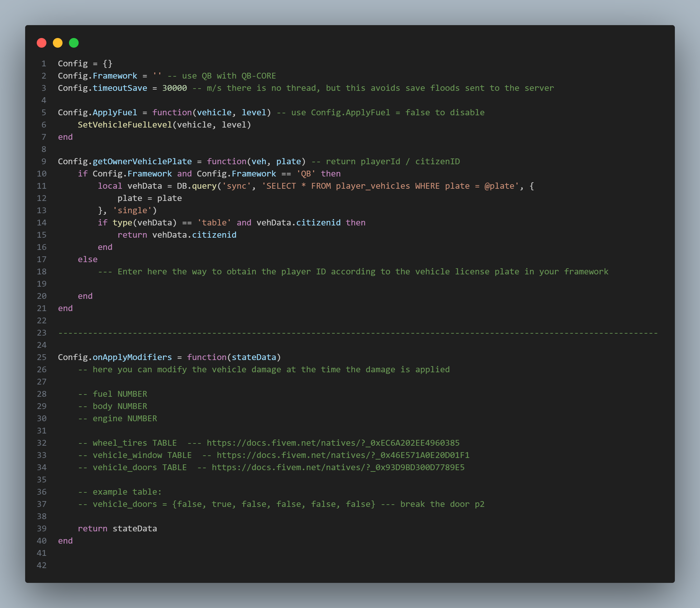Viewport: 700px width, 608px height.
Task: Click line number 42 at bottom
Action: (42, 565)
